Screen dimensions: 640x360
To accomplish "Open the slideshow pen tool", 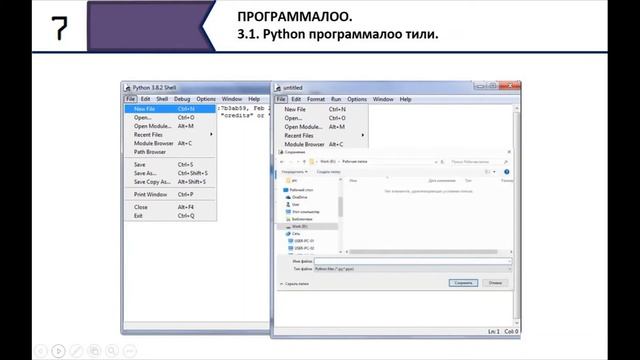I will (76, 351).
